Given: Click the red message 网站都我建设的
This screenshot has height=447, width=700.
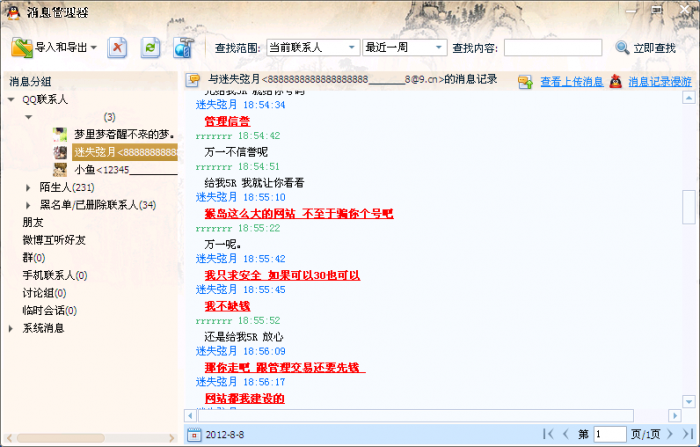Looking at the screenshot, I should pos(244,398).
